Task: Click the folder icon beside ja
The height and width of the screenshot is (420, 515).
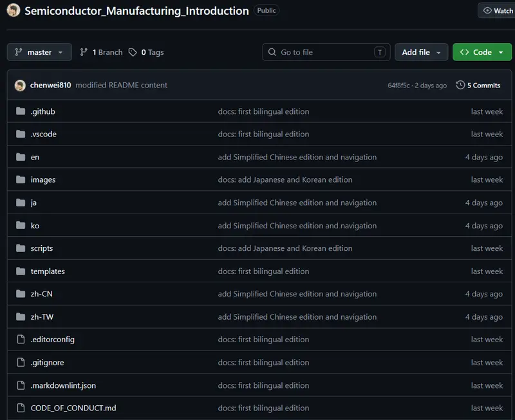Action: pyautogui.click(x=21, y=203)
